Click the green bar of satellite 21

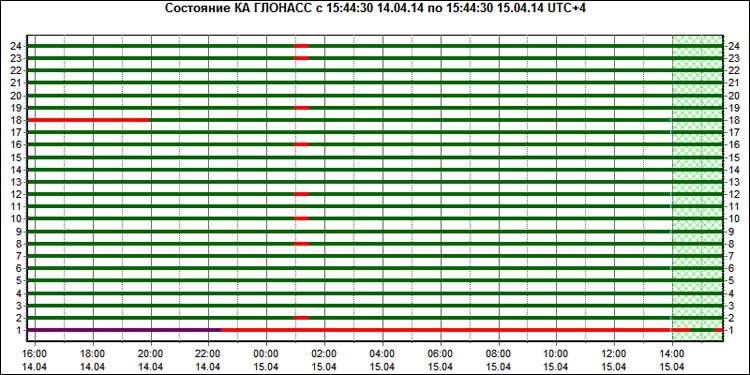(x=375, y=83)
